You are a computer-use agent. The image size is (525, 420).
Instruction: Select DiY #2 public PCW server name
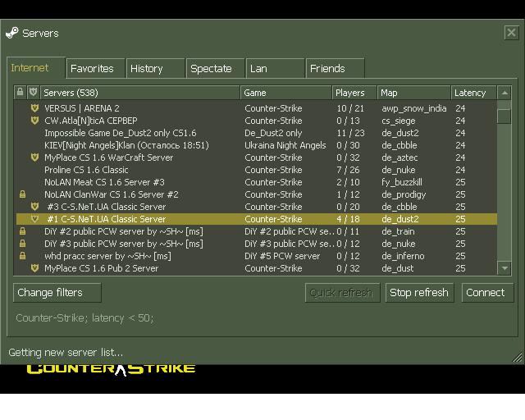pyautogui.click(x=124, y=231)
